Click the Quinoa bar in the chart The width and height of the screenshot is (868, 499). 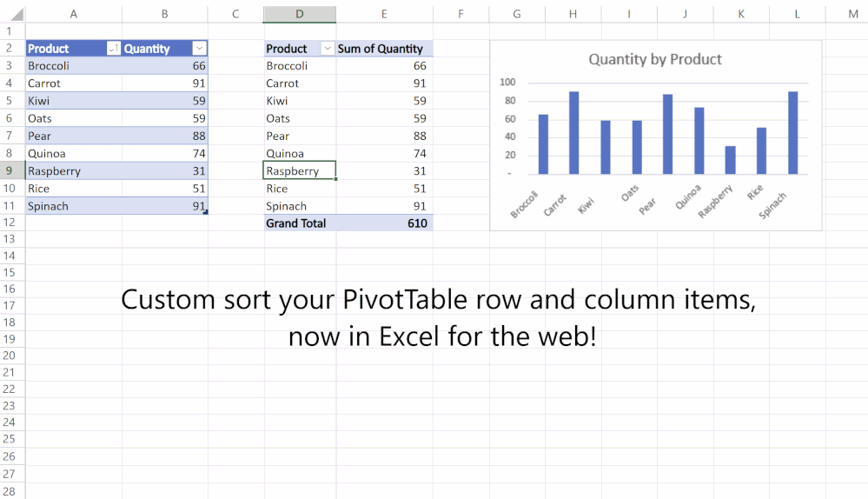[x=699, y=141]
